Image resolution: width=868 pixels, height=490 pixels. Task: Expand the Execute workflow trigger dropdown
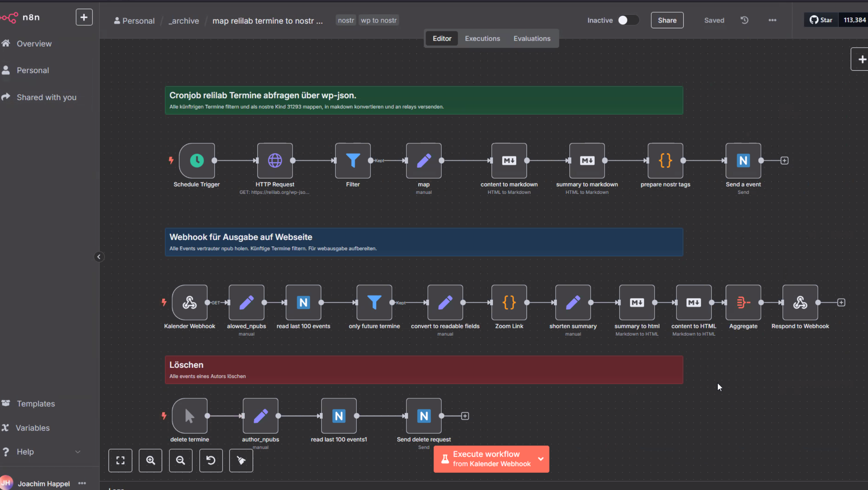(541, 459)
